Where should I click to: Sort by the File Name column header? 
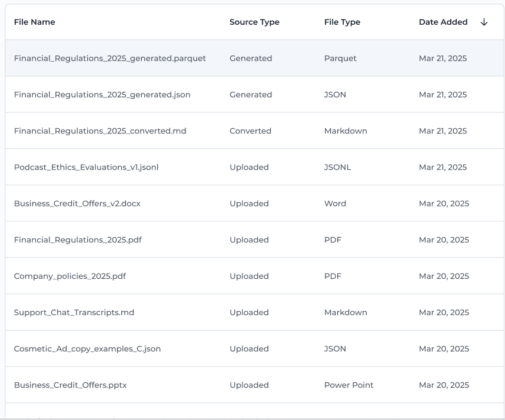tap(35, 22)
